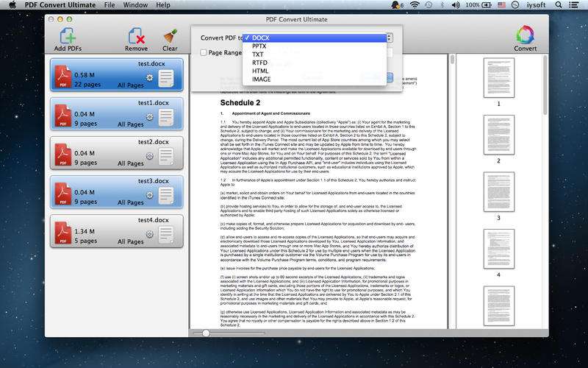This screenshot has width=588, height=368.
Task: Click the thumbnail panel vertical scrollbar
Action: [x=545, y=85]
